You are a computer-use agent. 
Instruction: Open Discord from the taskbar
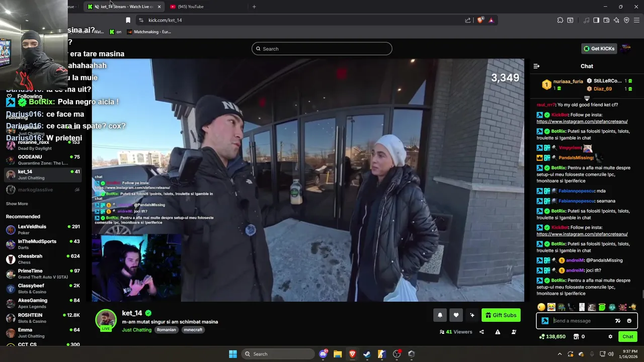[323, 354]
